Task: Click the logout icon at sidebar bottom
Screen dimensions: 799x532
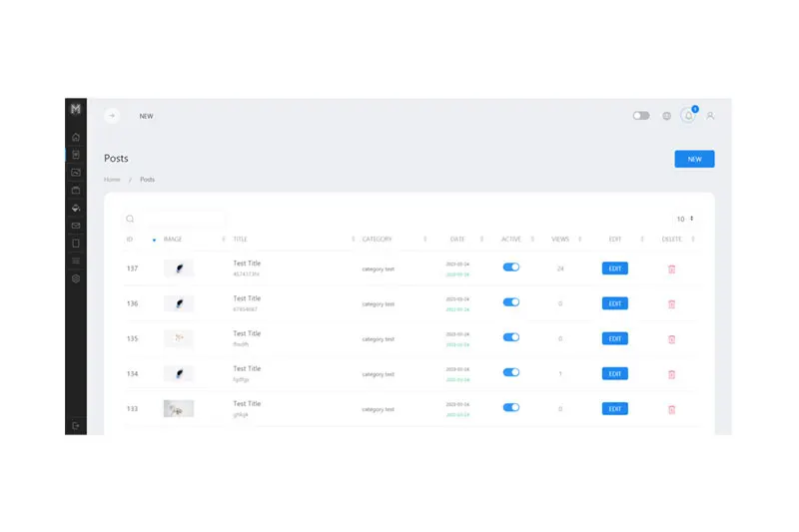Action: (76, 425)
